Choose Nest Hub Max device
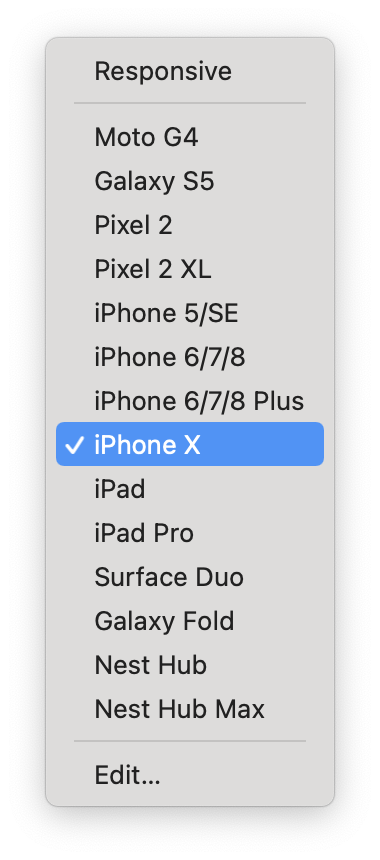Viewport: 380px width, 860px height. 190,708
